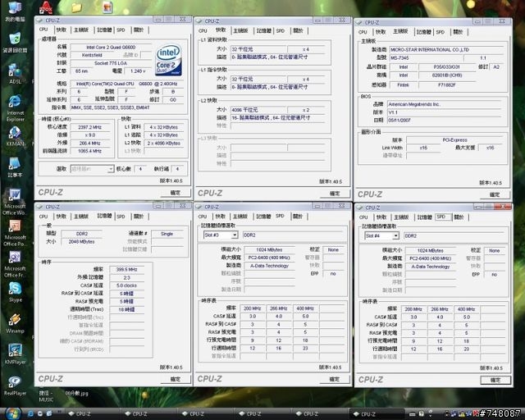Click the Socket 775 LGA package field
The width and height of the screenshot is (525, 420).
pos(112,63)
